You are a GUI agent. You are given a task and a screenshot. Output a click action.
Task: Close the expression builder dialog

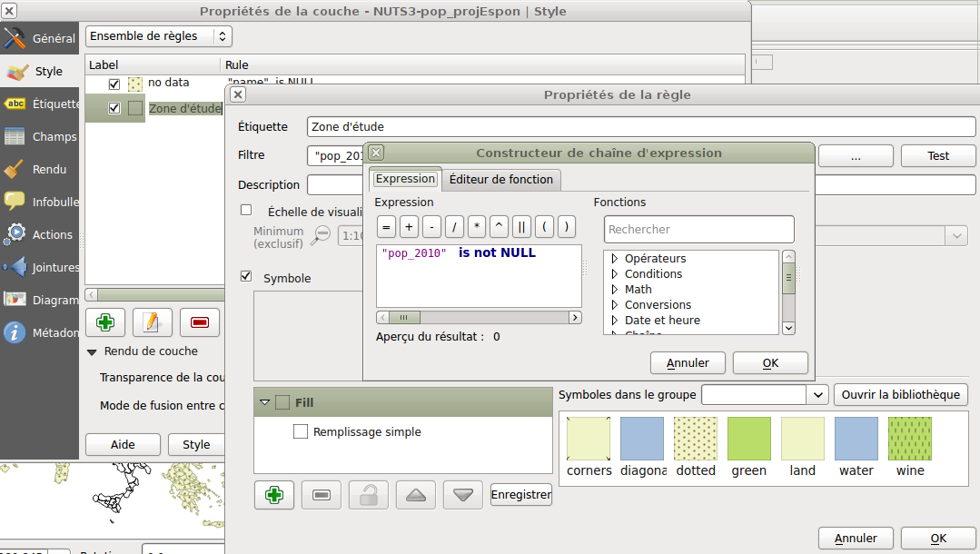click(376, 153)
